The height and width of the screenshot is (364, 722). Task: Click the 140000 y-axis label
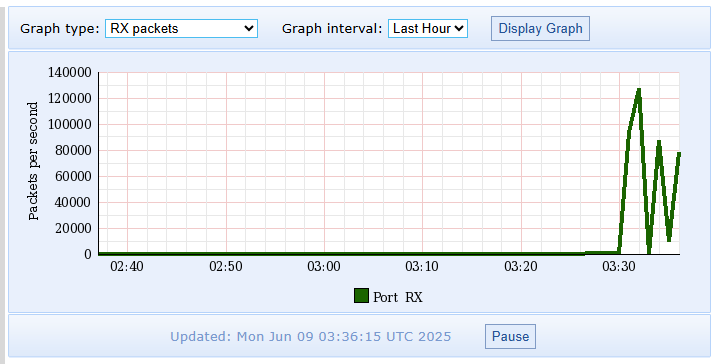[70, 72]
